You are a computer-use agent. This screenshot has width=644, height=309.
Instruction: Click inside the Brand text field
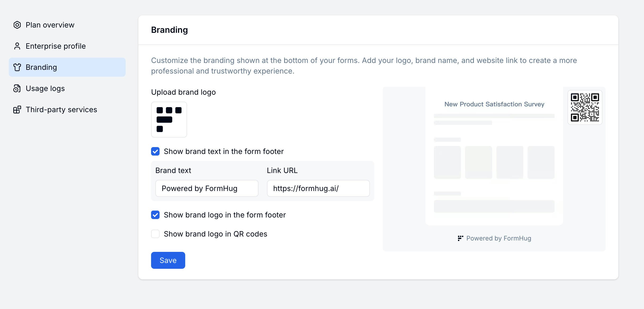pyautogui.click(x=207, y=188)
